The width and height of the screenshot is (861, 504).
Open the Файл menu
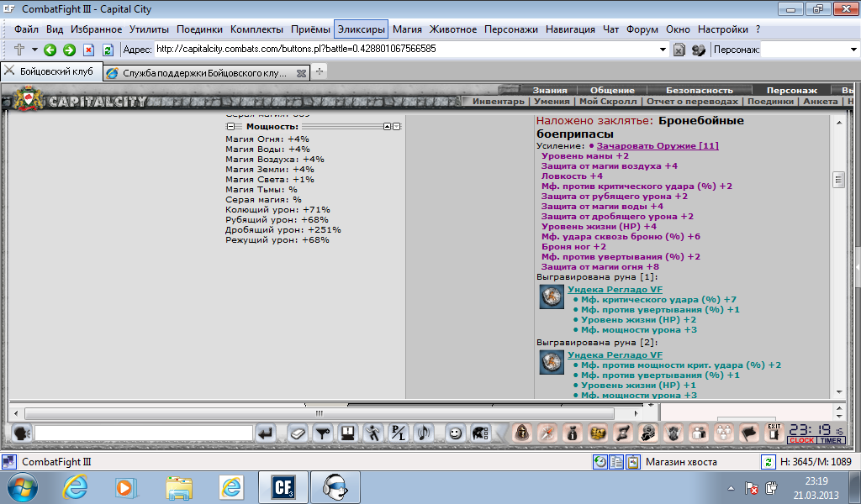pos(26,29)
